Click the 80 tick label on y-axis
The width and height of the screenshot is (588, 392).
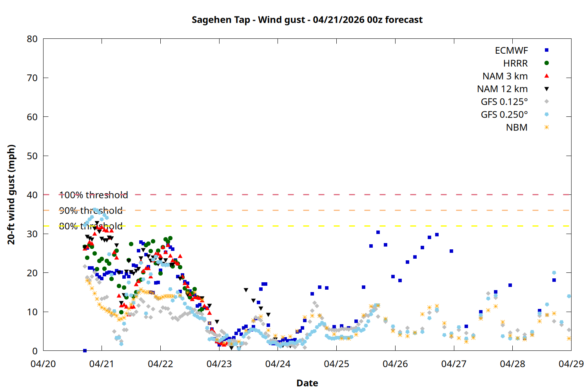tap(32, 39)
